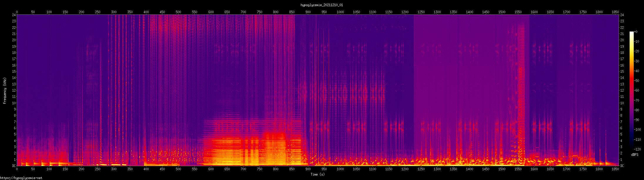This screenshot has height=180, width=644.
Task: Click the spectrogram title hypoglycemie_20211210_01
Action: [322, 5]
